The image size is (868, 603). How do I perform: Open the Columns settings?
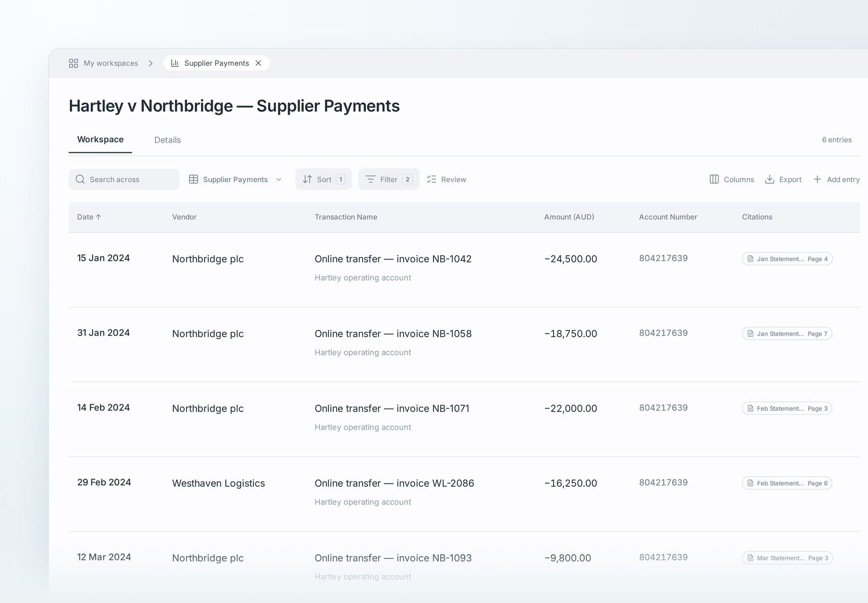point(732,179)
